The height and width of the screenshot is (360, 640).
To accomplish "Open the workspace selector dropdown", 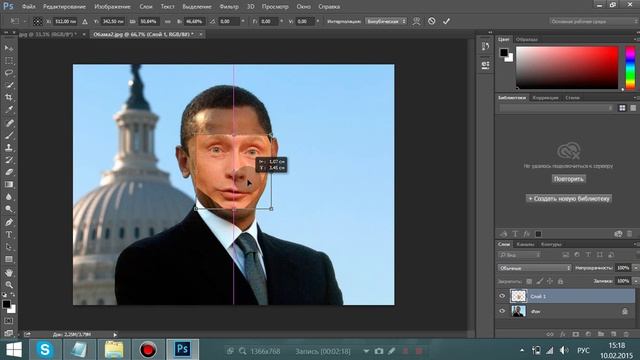I will pyautogui.click(x=594, y=21).
